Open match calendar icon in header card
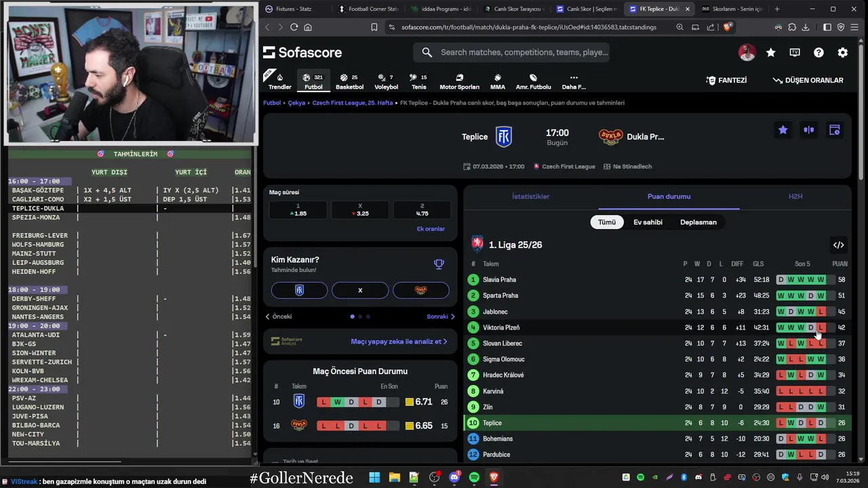Viewport: 868px width, 488px height. point(835,130)
